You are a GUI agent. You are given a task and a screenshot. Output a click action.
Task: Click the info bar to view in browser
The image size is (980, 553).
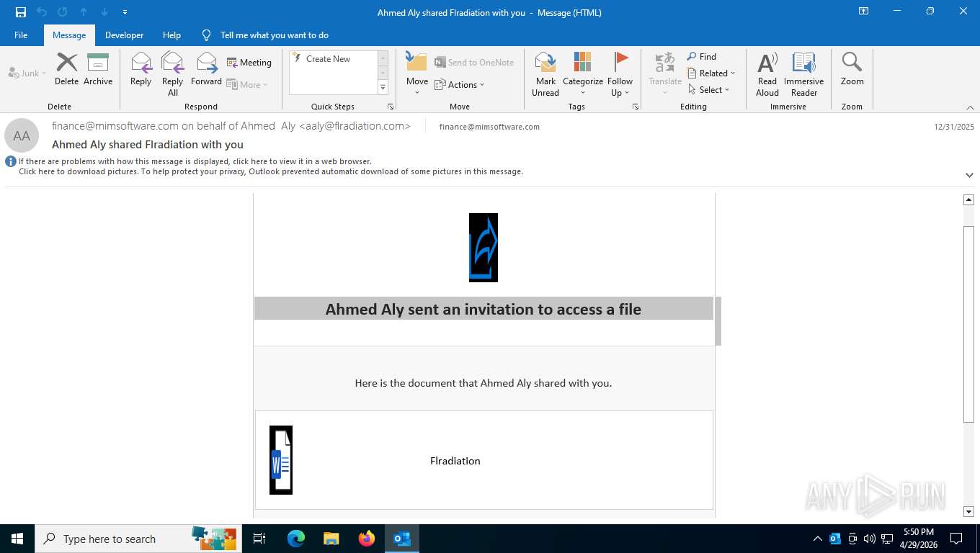(x=195, y=161)
